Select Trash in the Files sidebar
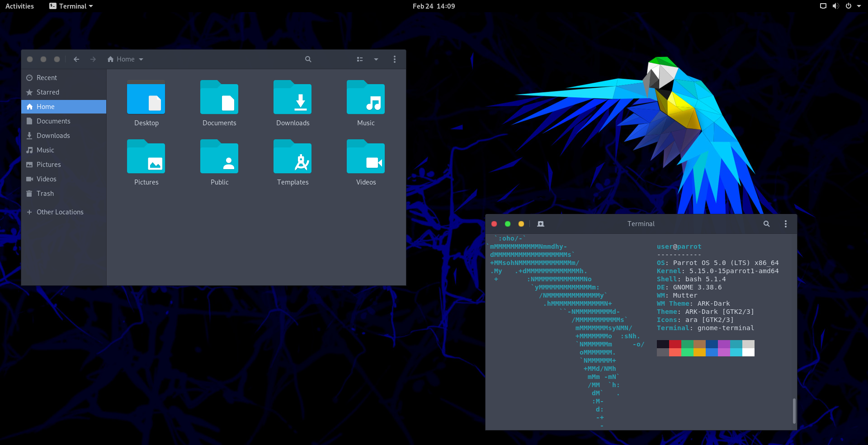Screen dimensions: 868x445 pos(45,193)
